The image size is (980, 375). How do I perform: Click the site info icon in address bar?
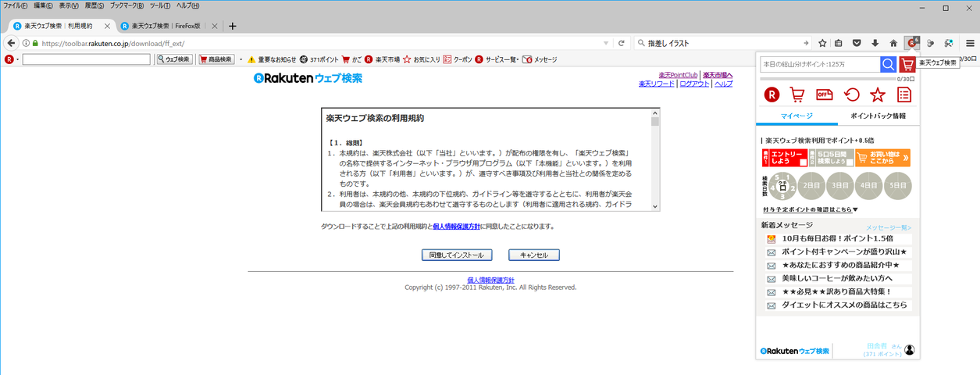[x=26, y=43]
